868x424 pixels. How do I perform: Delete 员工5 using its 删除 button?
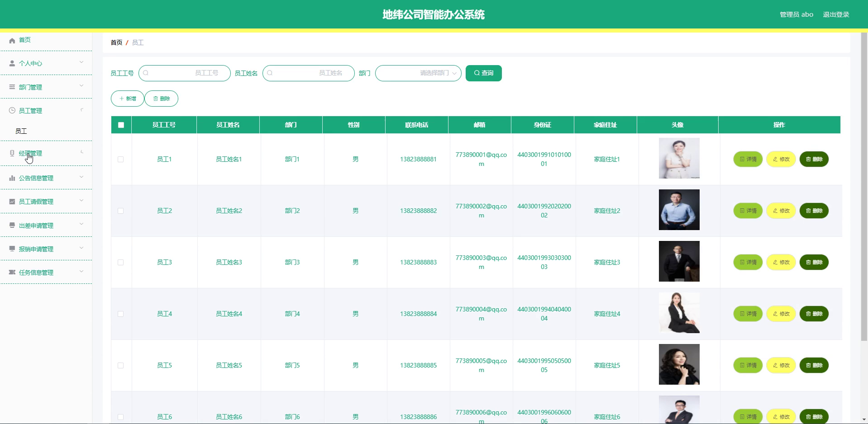814,365
